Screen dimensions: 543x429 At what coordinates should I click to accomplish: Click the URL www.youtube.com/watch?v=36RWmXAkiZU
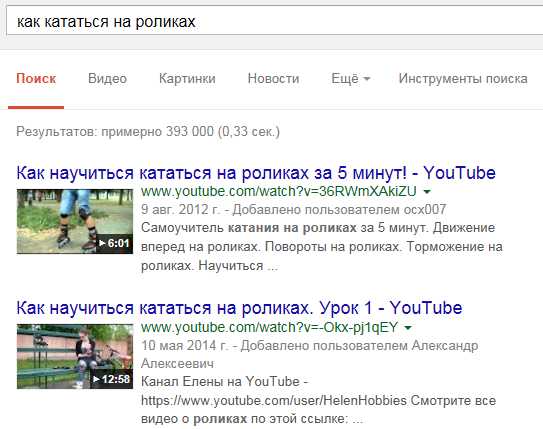(x=279, y=191)
